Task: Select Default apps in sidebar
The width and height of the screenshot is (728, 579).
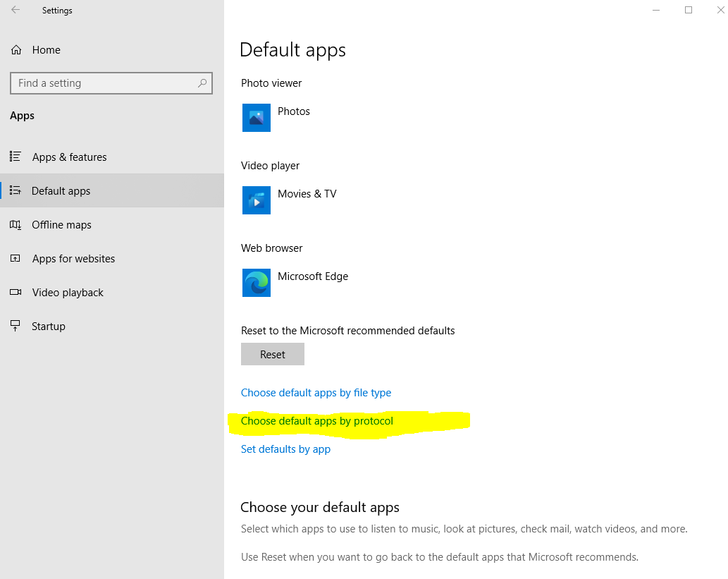Action: 112,191
